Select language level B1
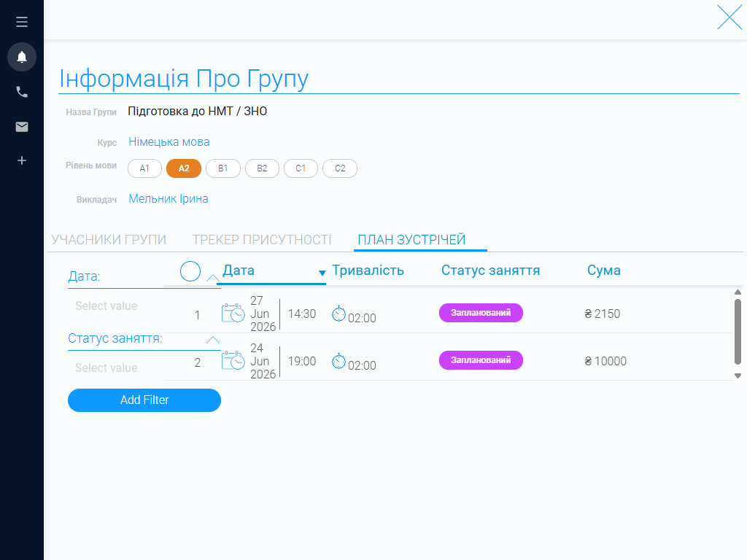Viewport: 747px width, 560px height. coord(223,168)
